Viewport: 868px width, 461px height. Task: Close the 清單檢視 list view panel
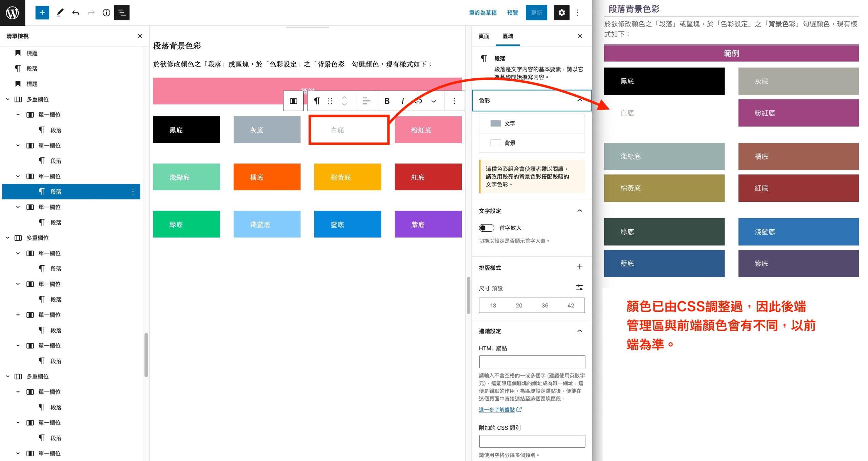(x=140, y=36)
